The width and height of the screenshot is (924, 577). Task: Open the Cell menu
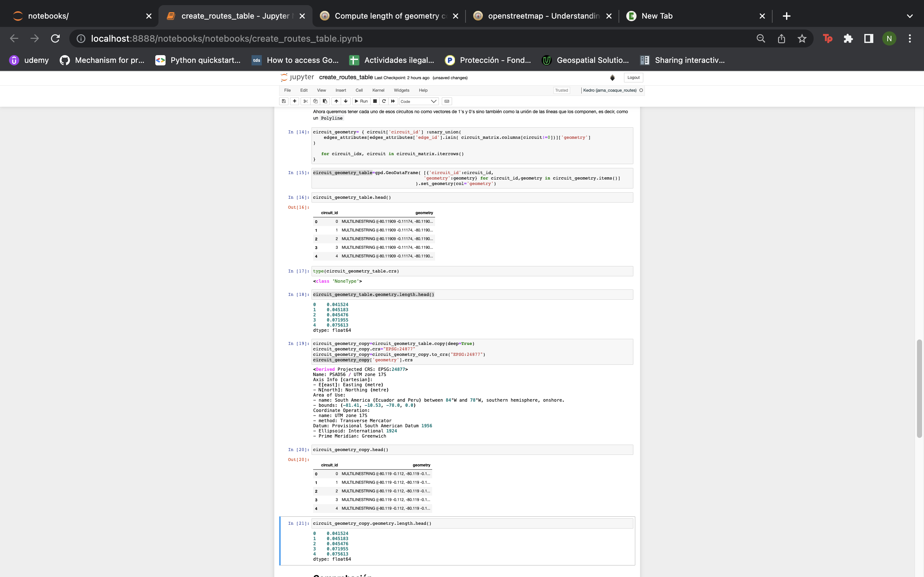coord(359,90)
